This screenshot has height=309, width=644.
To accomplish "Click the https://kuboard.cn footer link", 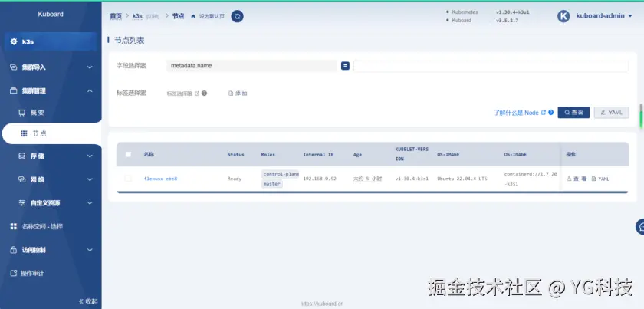I will click(321, 304).
